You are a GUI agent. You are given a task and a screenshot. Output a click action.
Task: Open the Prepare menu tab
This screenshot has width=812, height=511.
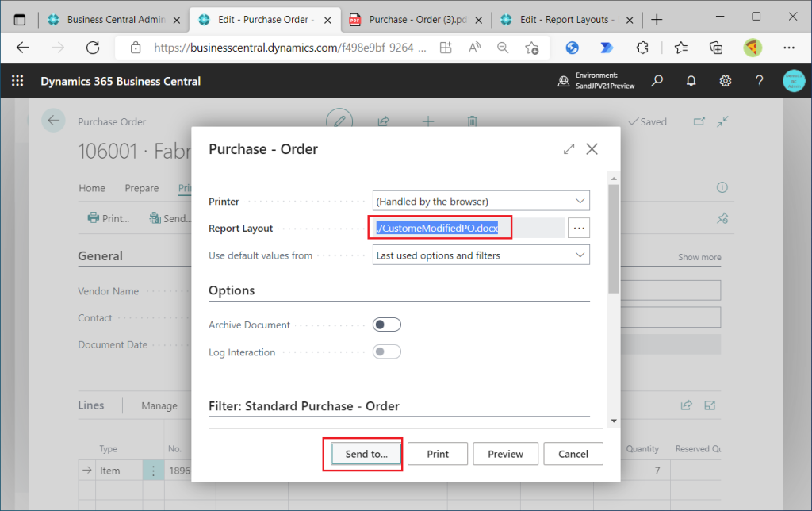(x=142, y=188)
